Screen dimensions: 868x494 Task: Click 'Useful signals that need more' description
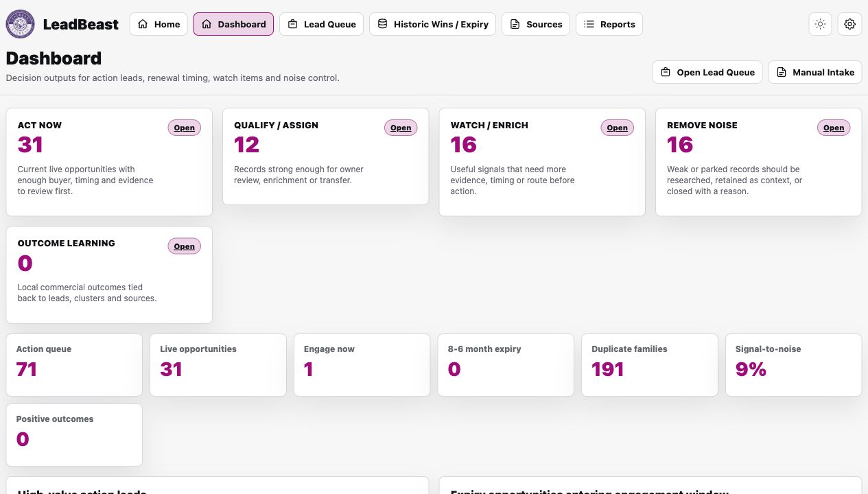pos(513,180)
